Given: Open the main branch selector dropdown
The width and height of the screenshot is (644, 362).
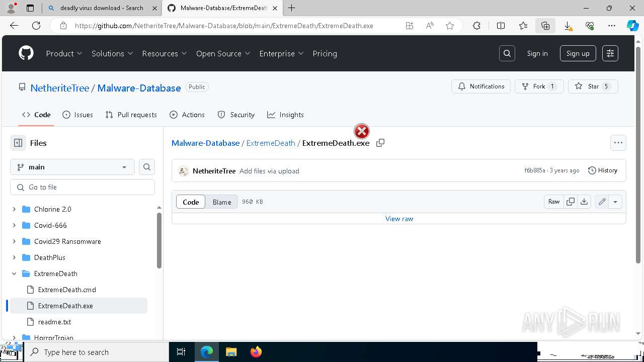Looking at the screenshot, I should (x=72, y=167).
